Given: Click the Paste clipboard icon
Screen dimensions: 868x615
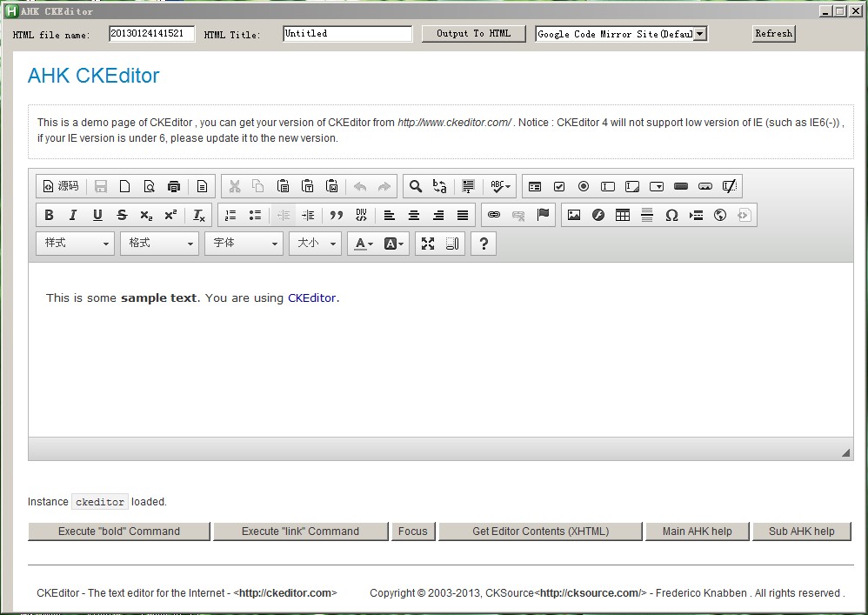Looking at the screenshot, I should coord(283,186).
